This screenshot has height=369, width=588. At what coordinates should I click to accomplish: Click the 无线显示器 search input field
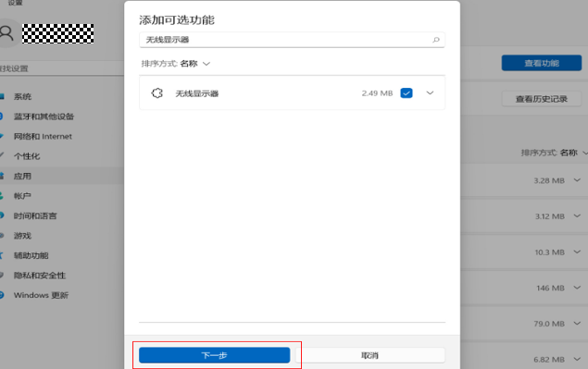[292, 40]
